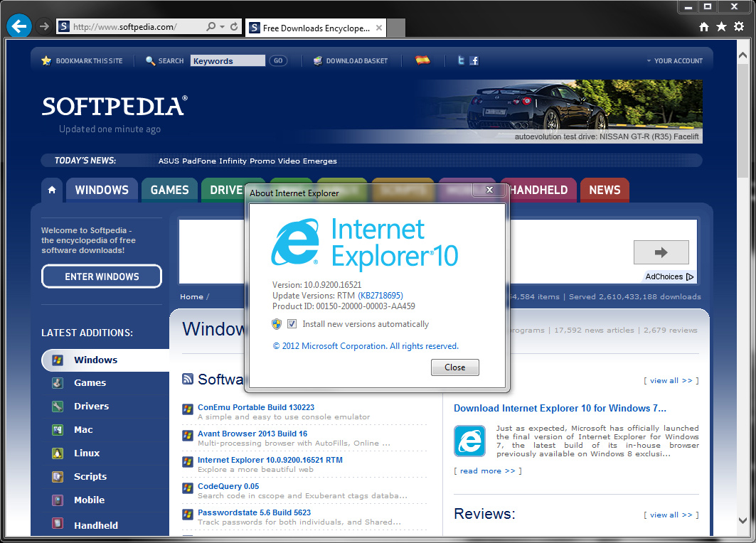The height and width of the screenshot is (543, 756).
Task: Click the Spanish flag language icon
Action: (x=422, y=60)
